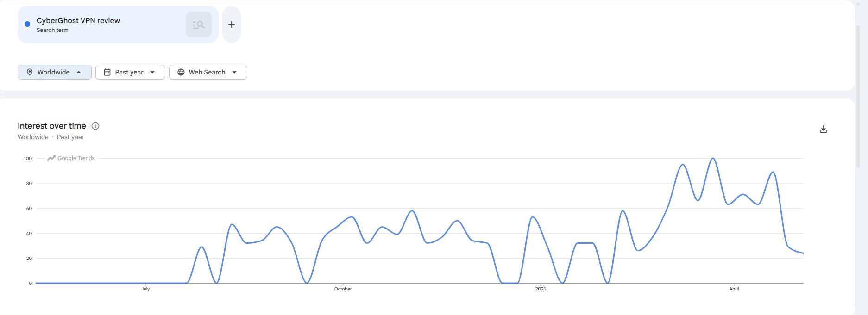
Task: Click the 80 value on the y-axis
Action: (29, 183)
